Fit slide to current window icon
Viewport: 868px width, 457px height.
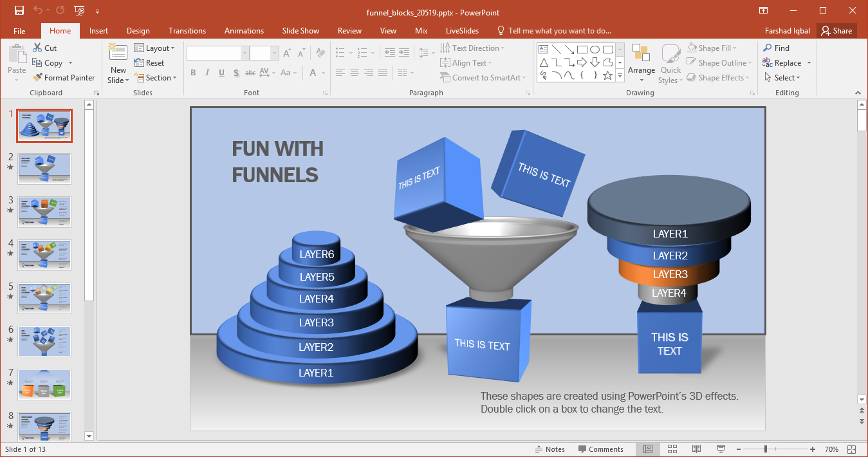click(852, 449)
